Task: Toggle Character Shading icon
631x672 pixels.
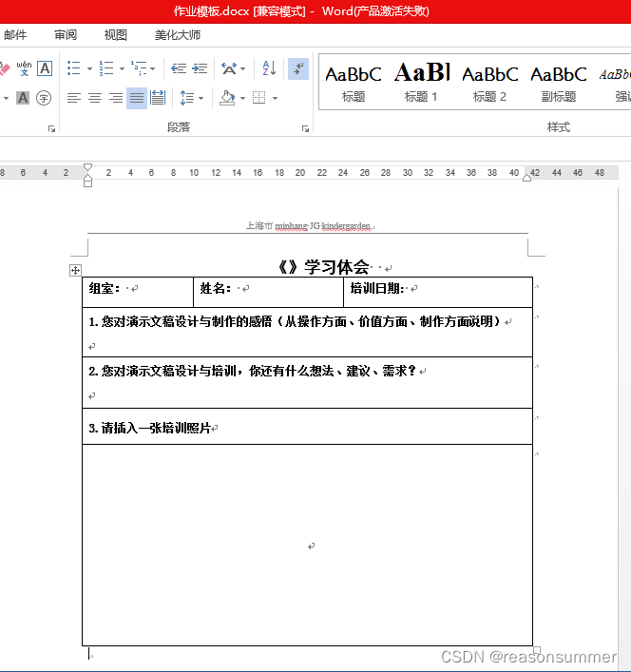Action: click(x=23, y=98)
